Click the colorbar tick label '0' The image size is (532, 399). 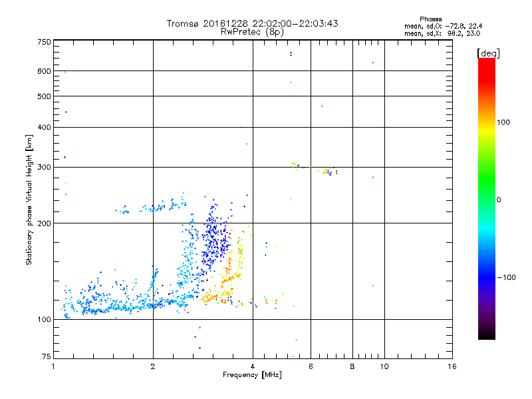499,200
